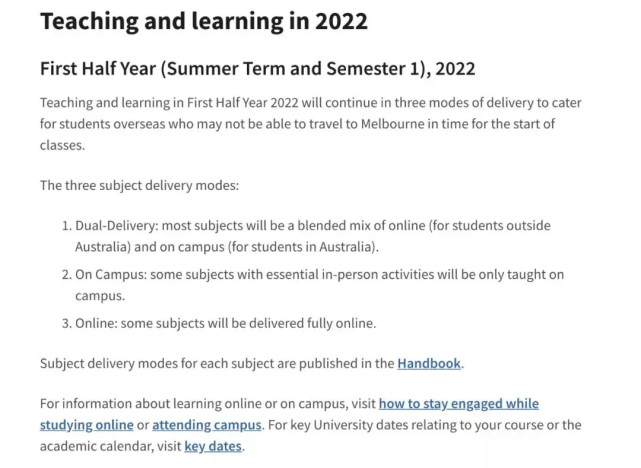Screen dimensions: 641x468
Task: Click list number 2 marker
Action: tap(66, 274)
